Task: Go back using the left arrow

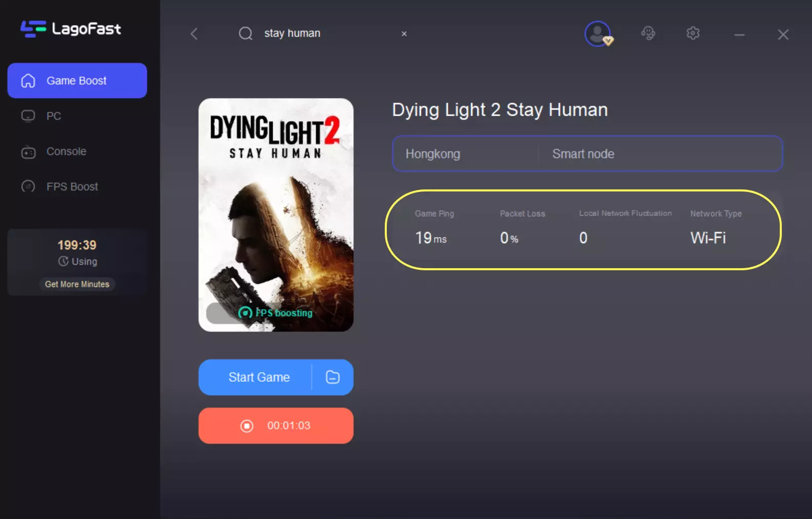Action: [x=194, y=34]
